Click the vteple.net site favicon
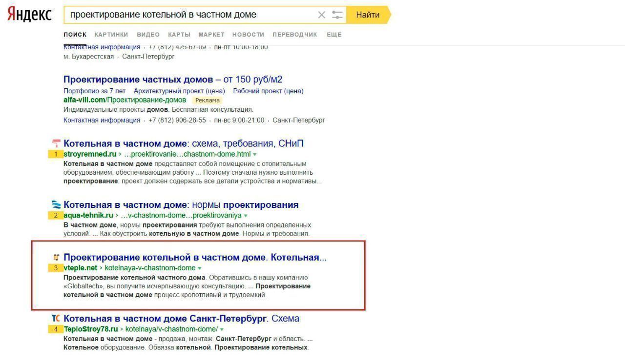This screenshot has width=625, height=364. coord(56,257)
